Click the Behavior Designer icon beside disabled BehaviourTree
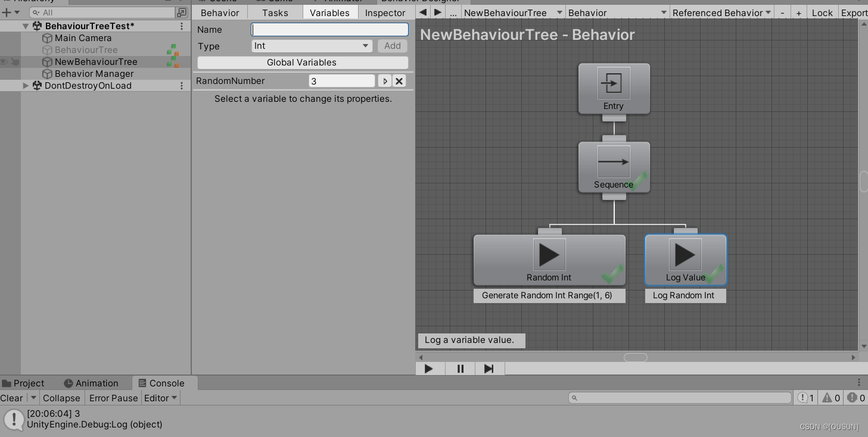This screenshot has height=437, width=868. click(x=173, y=50)
